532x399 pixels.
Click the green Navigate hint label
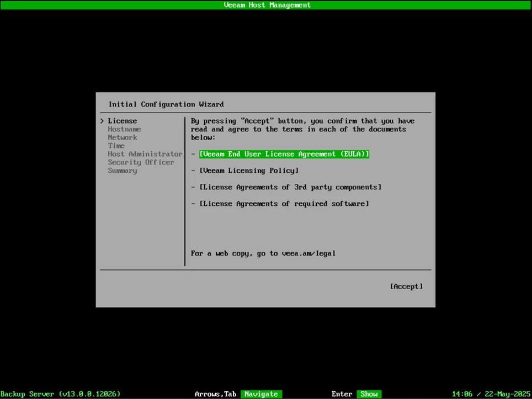point(261,394)
